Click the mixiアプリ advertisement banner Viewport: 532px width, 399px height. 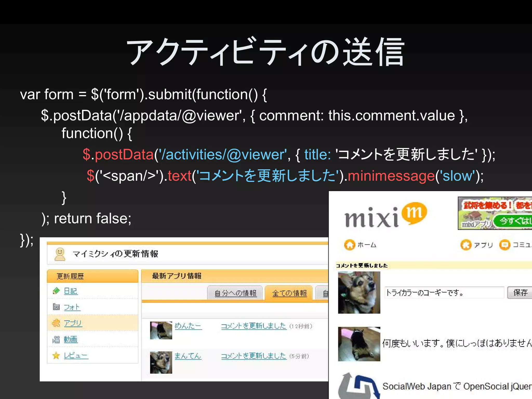[495, 213]
